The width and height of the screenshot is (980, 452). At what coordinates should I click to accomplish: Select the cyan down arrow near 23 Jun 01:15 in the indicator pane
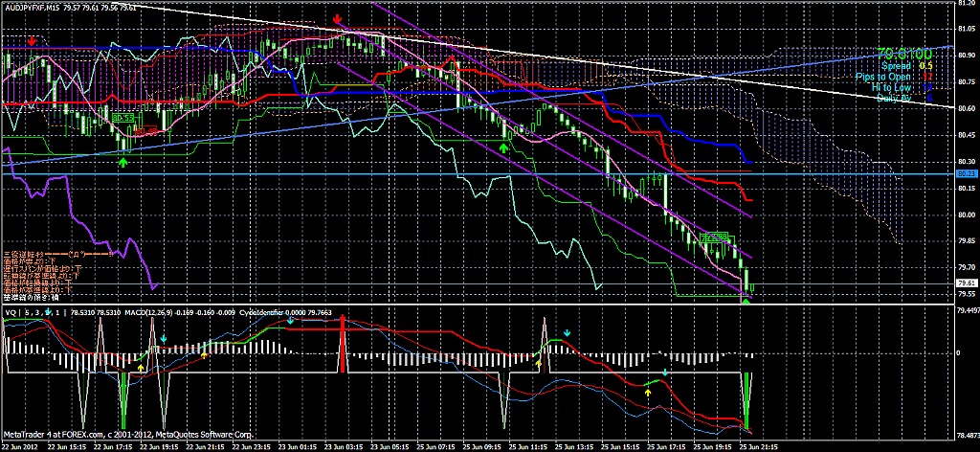[x=290, y=320]
